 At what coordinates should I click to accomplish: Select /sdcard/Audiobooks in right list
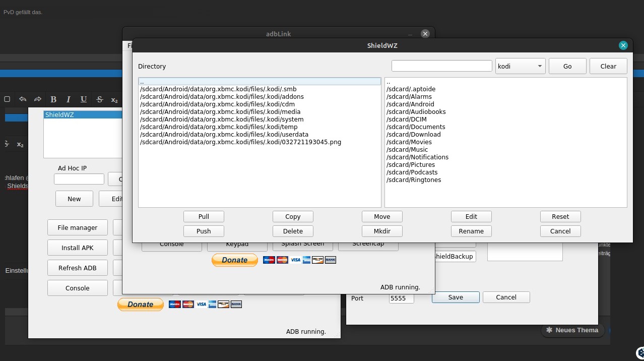[505, 112]
